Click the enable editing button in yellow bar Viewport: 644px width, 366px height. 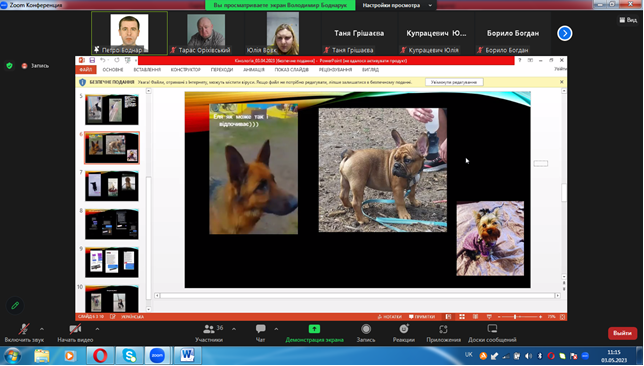[x=454, y=82]
